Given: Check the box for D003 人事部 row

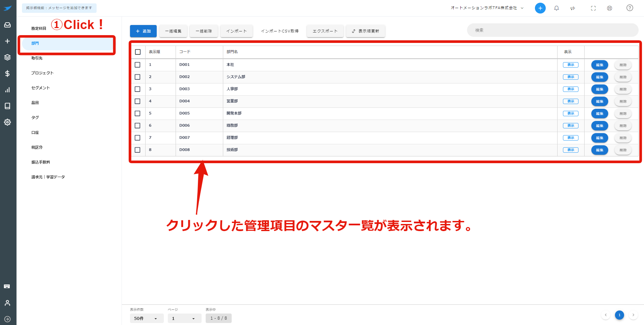Looking at the screenshot, I should 137,89.
